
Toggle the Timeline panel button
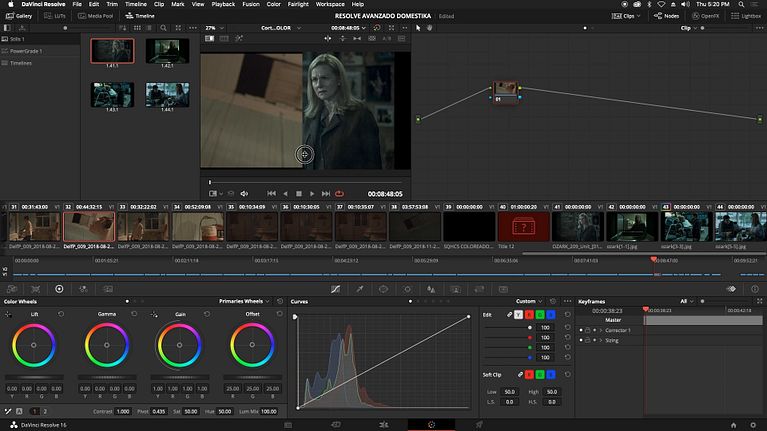pyautogui.click(x=140, y=16)
